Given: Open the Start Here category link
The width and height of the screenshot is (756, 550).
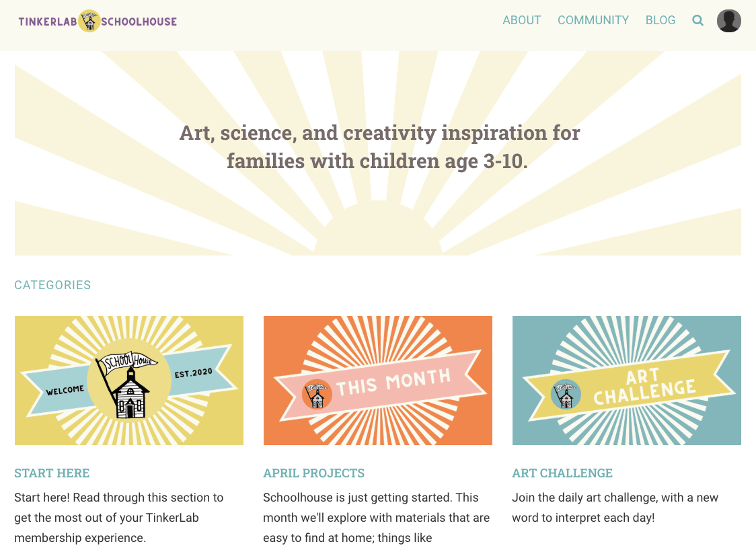Looking at the screenshot, I should pyautogui.click(x=52, y=473).
